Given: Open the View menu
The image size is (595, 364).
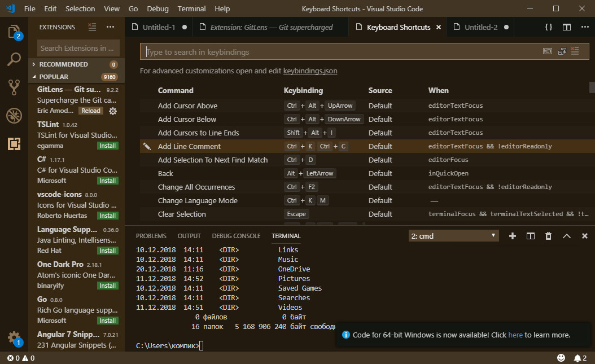Looking at the screenshot, I should tap(112, 8).
